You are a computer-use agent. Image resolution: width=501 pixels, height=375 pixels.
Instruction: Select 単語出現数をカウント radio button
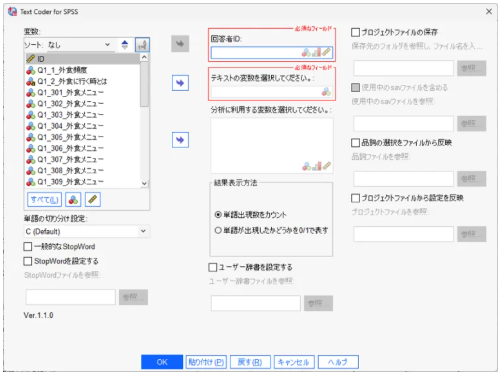218,215
